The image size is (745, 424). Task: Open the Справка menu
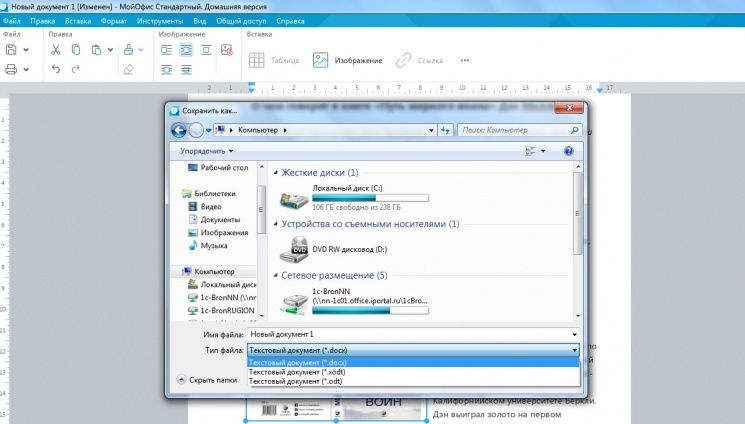pos(290,21)
